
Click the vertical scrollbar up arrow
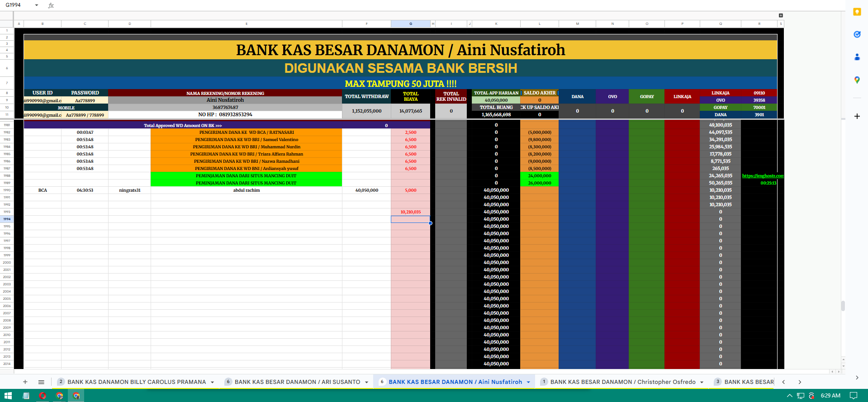843,360
